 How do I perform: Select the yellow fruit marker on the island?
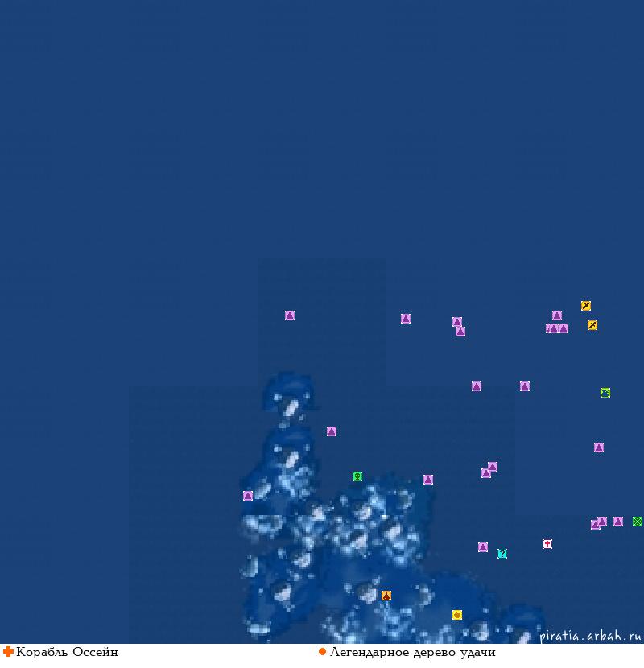coord(457,614)
